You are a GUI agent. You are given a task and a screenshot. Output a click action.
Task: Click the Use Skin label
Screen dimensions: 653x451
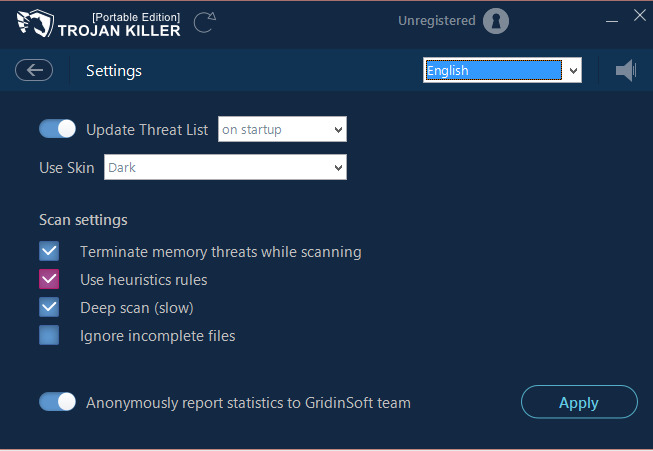click(67, 167)
